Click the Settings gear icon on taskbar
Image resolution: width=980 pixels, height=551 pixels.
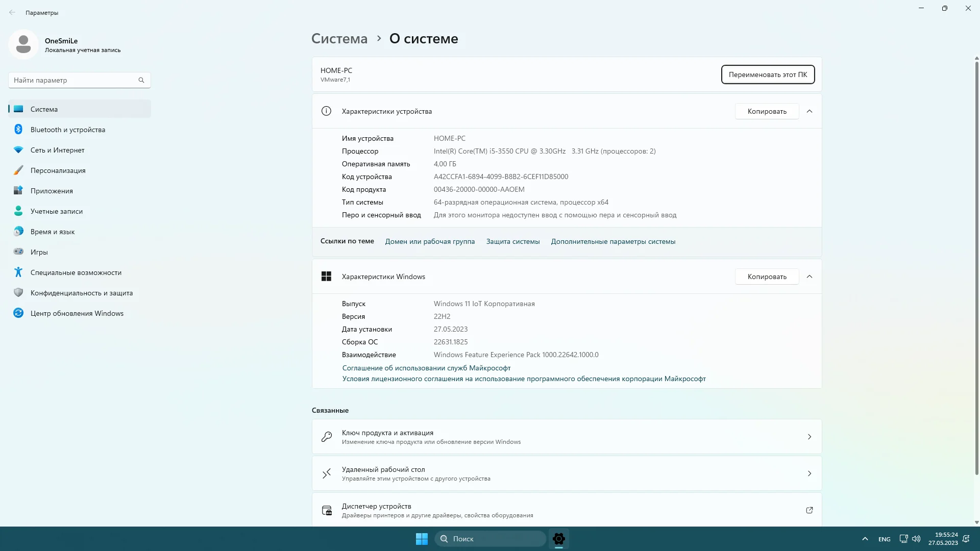(x=559, y=539)
